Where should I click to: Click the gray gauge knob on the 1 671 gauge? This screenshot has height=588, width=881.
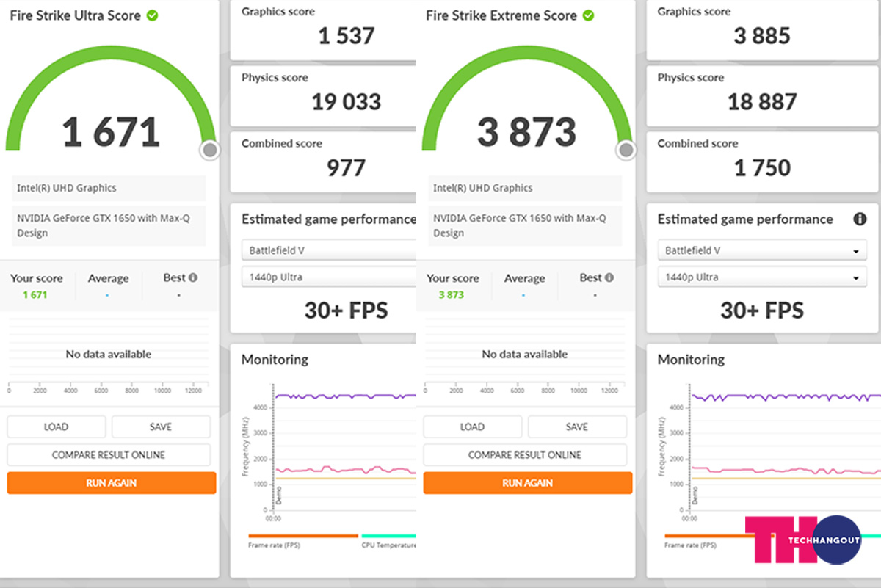tap(210, 150)
